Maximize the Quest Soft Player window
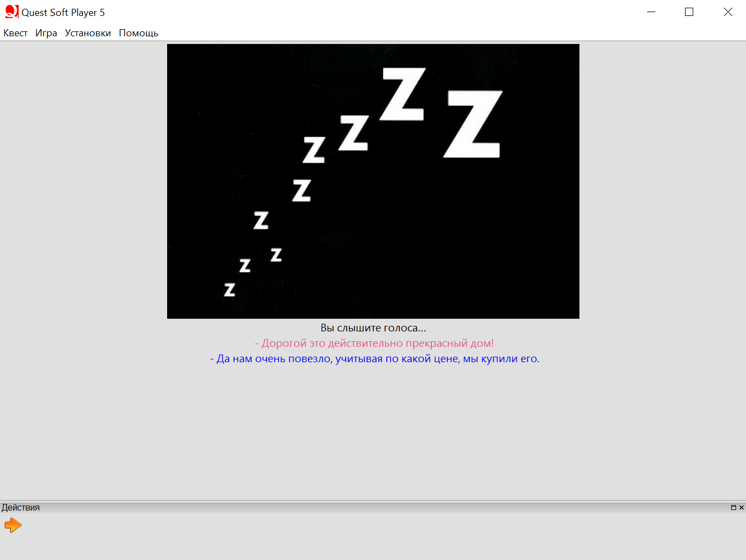This screenshot has height=560, width=746. coord(689,12)
